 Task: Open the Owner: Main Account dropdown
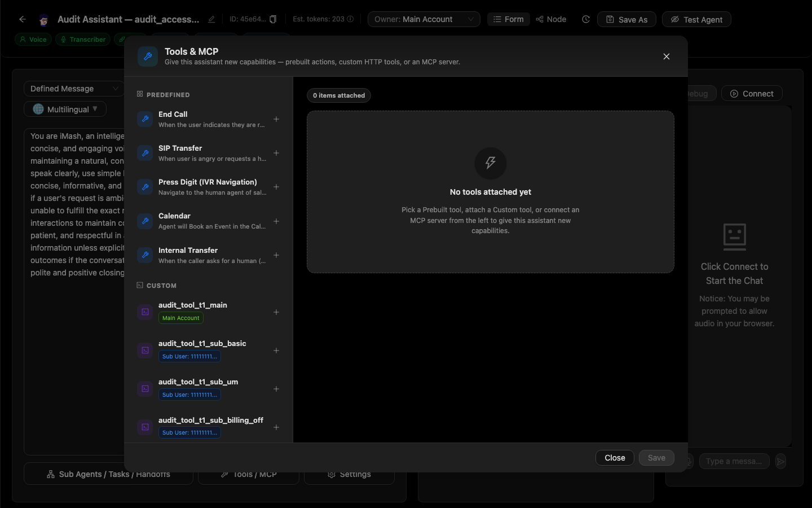424,19
